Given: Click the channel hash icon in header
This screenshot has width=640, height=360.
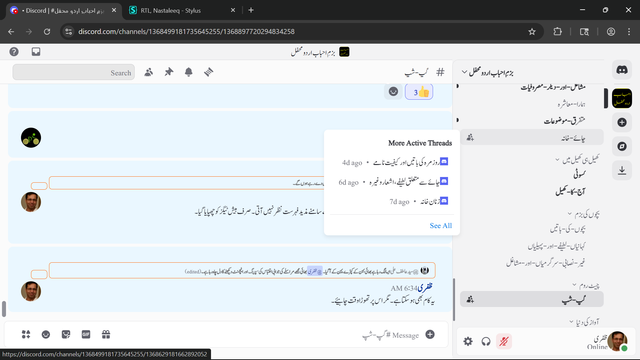Looking at the screenshot, I should pos(440,72).
